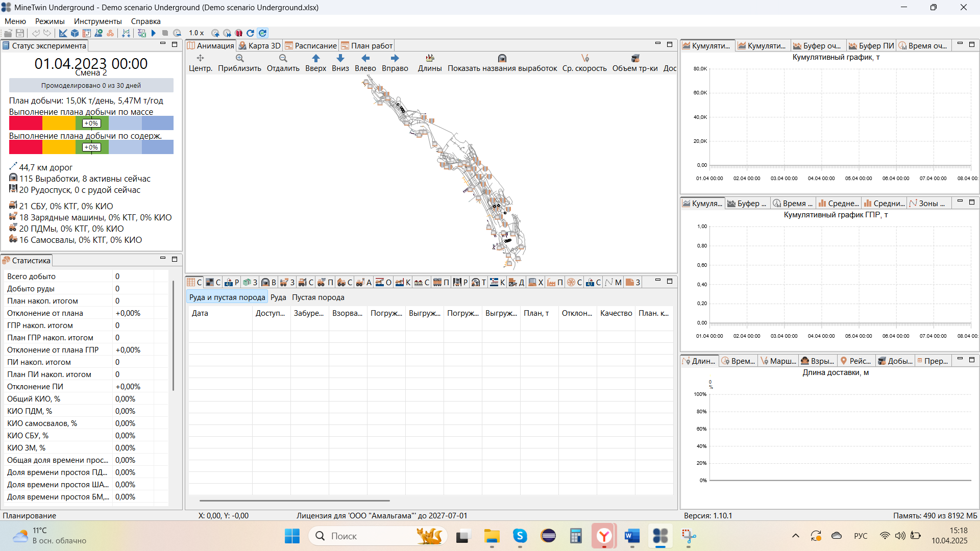The height and width of the screenshot is (551, 980).
Task: Open the Режимы menu
Action: (x=50, y=21)
